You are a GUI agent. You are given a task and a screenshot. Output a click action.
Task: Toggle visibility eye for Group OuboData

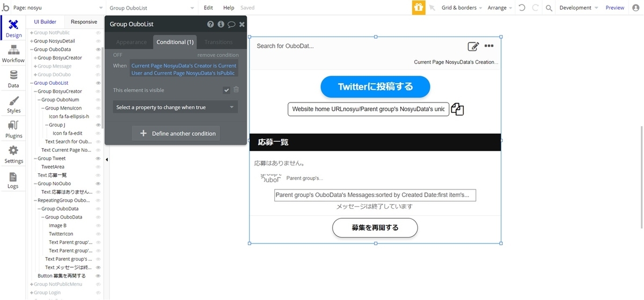(x=98, y=49)
